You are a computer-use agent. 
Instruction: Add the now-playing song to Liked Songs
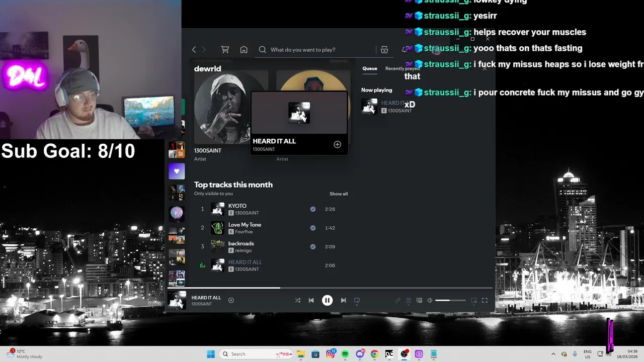pyautogui.click(x=231, y=300)
